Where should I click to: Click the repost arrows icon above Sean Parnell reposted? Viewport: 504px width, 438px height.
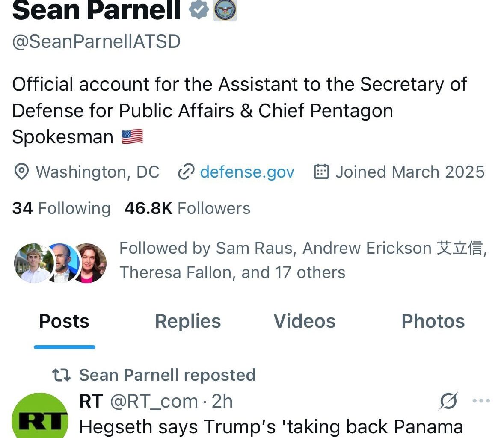click(62, 375)
